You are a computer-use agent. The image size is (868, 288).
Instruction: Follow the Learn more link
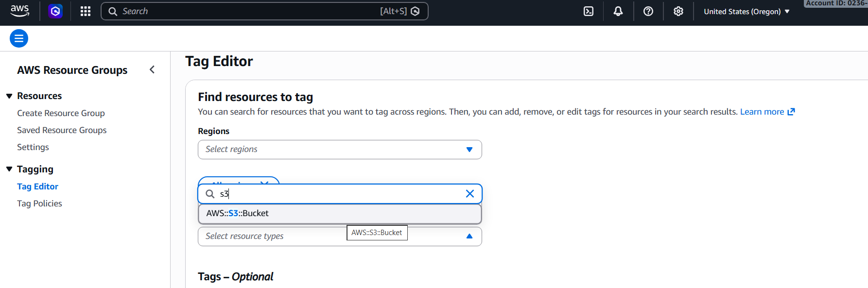pyautogui.click(x=767, y=112)
